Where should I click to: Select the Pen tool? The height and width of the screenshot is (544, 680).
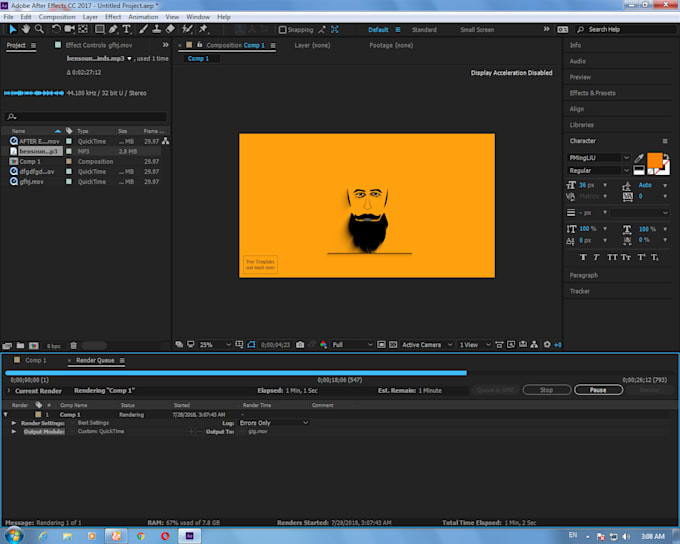tap(113, 29)
